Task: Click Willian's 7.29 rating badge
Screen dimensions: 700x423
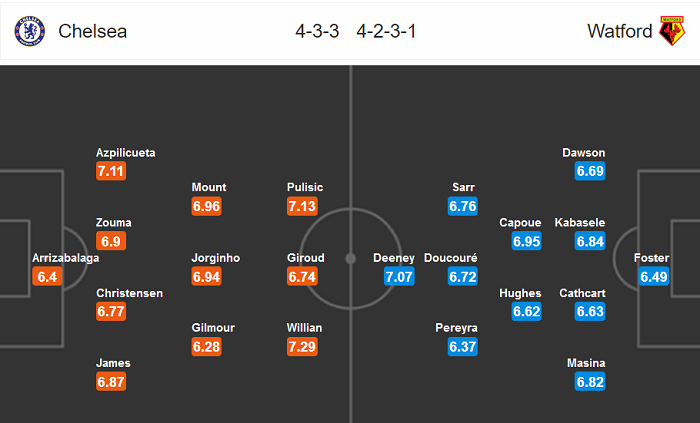Action: (x=304, y=346)
